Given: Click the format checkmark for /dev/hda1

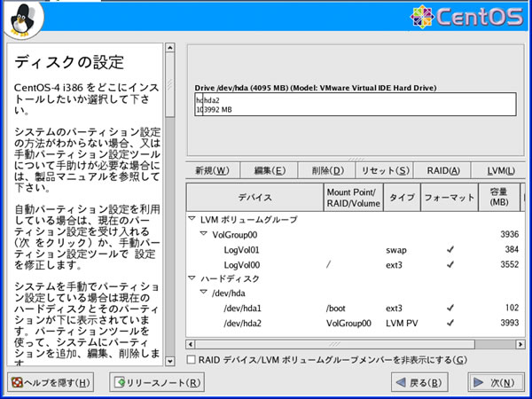Looking at the screenshot, I should [x=450, y=308].
